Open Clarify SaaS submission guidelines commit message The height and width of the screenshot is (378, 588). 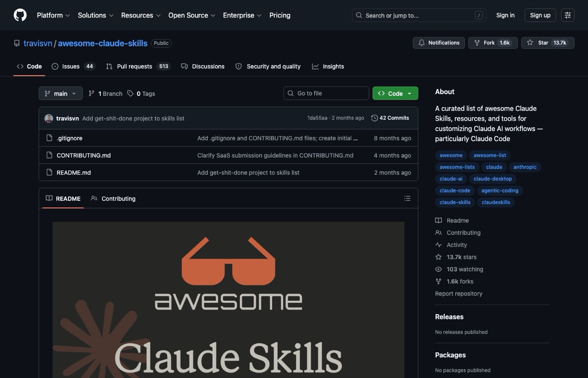click(x=275, y=155)
